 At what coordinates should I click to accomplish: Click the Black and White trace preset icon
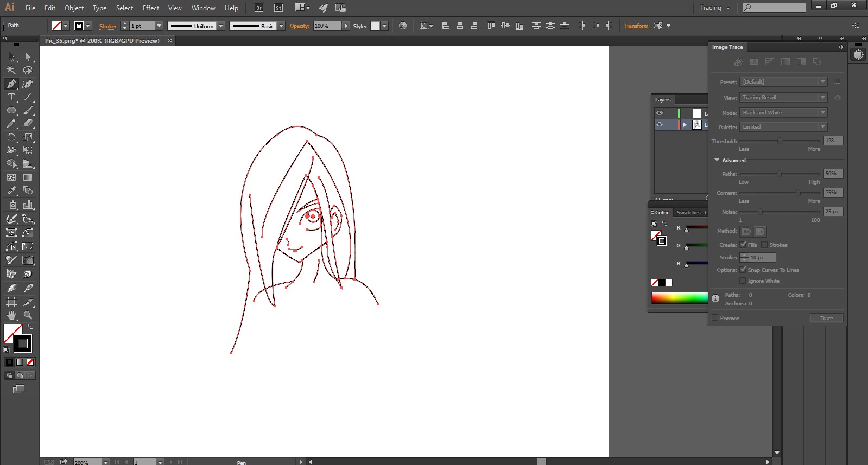coord(801,62)
